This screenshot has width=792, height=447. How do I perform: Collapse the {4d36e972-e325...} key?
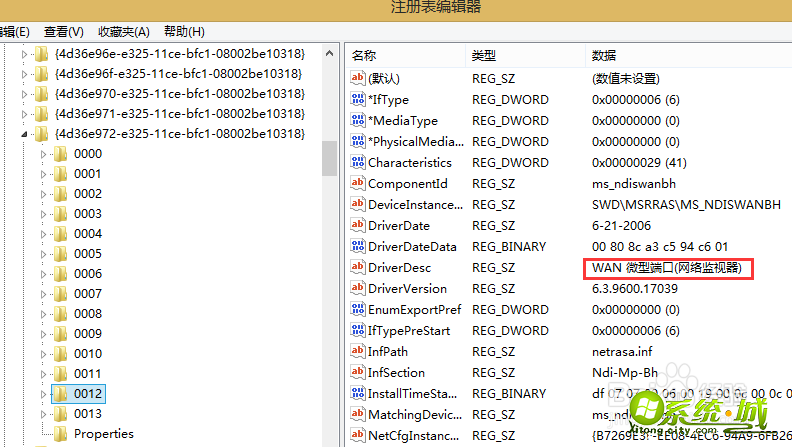click(24, 134)
